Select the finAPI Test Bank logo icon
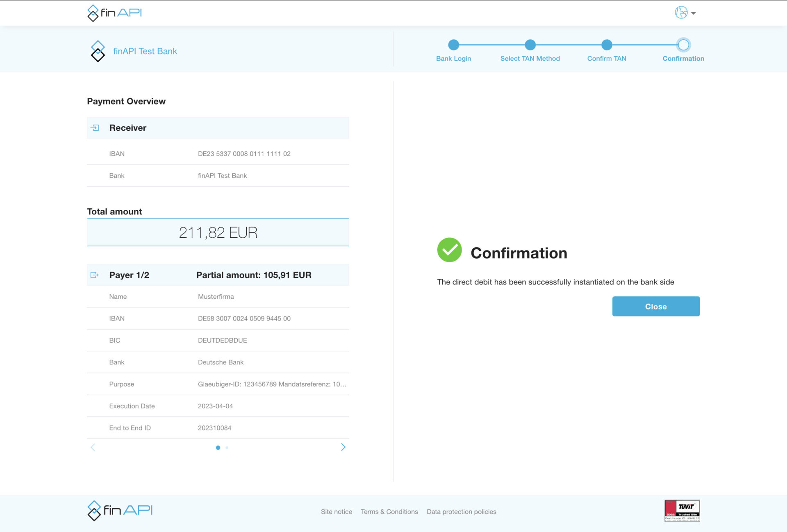Image resolution: width=787 pixels, height=532 pixels. coord(97,50)
